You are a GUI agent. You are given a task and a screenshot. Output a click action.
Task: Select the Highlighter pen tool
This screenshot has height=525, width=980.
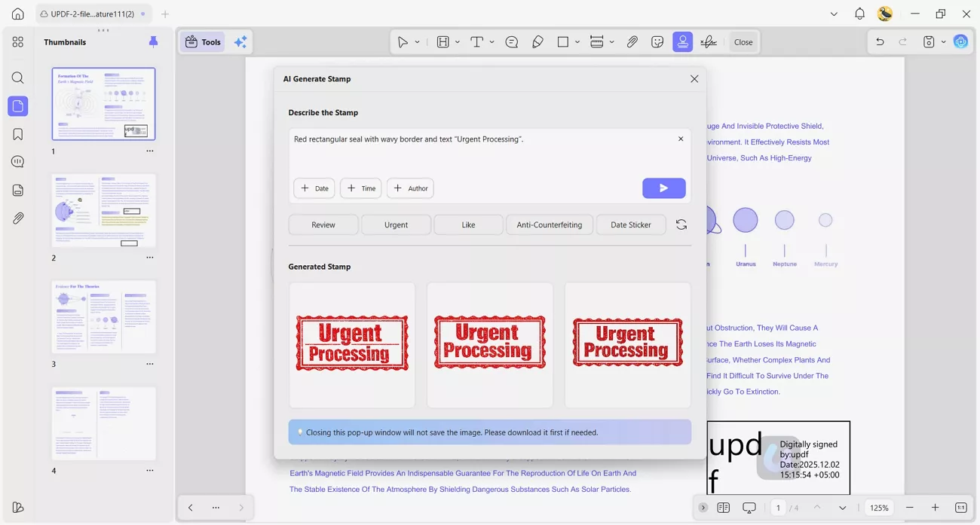(537, 41)
